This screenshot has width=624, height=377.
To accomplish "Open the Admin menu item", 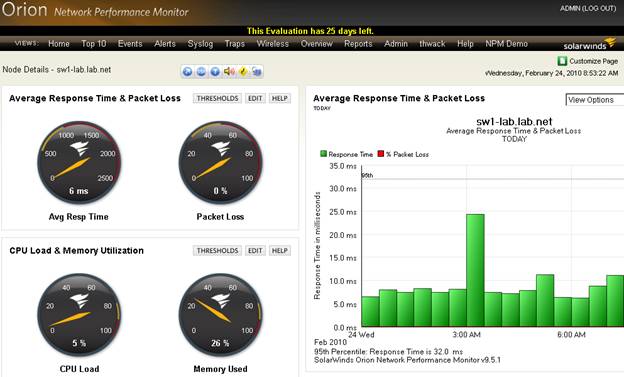I will pos(396,44).
